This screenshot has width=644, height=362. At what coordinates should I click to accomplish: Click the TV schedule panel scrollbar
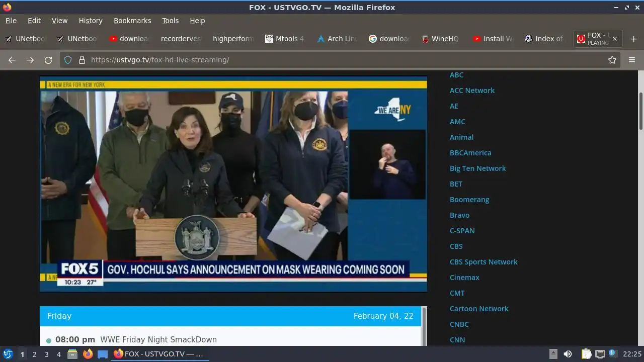click(424, 326)
